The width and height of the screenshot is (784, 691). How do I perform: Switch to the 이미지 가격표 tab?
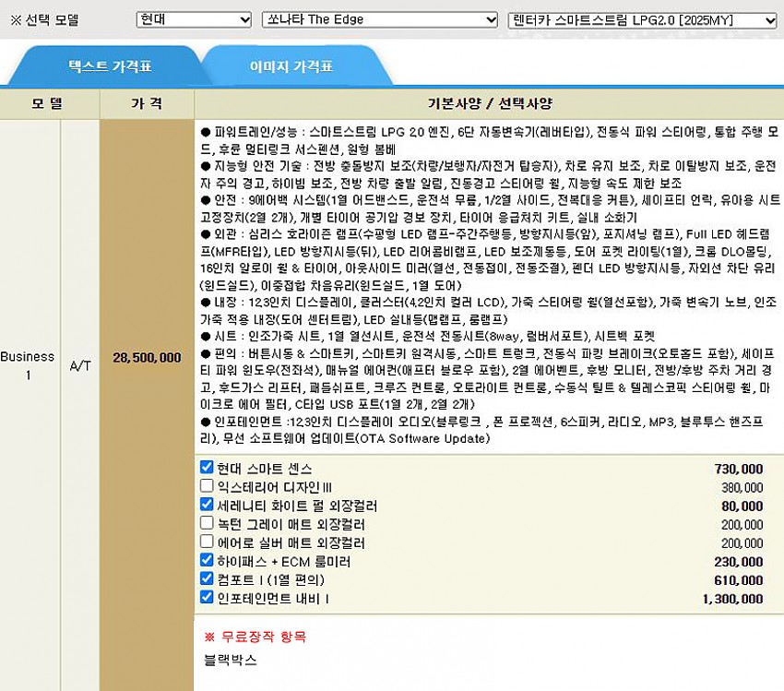click(x=291, y=67)
